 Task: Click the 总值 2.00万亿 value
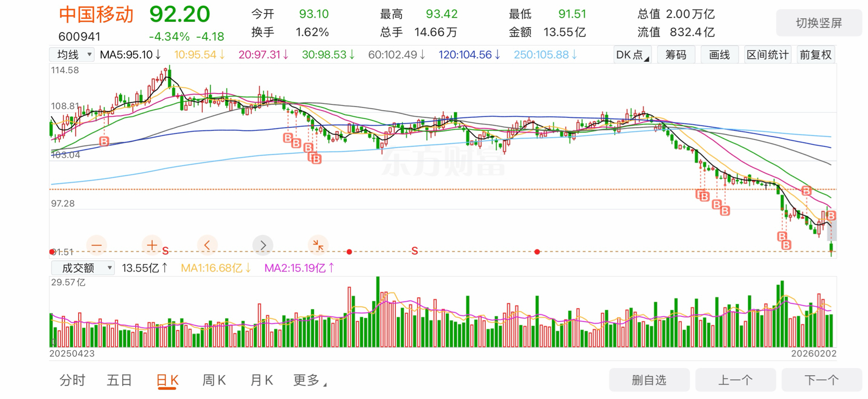coord(690,14)
